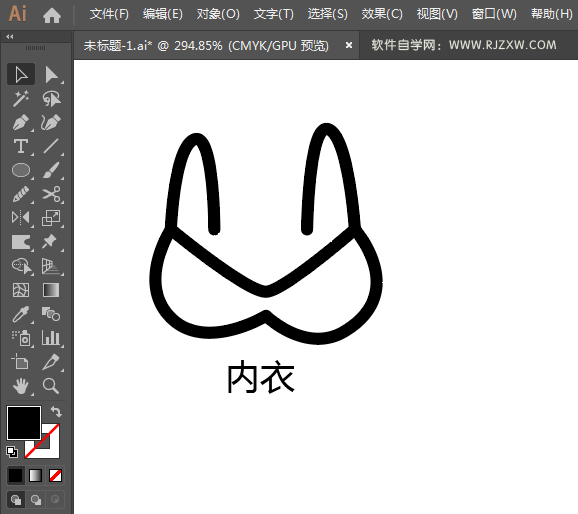Viewport: 578px width, 514px height.
Task: Switch to 未标题-1.ai document tab
Action: 206,46
